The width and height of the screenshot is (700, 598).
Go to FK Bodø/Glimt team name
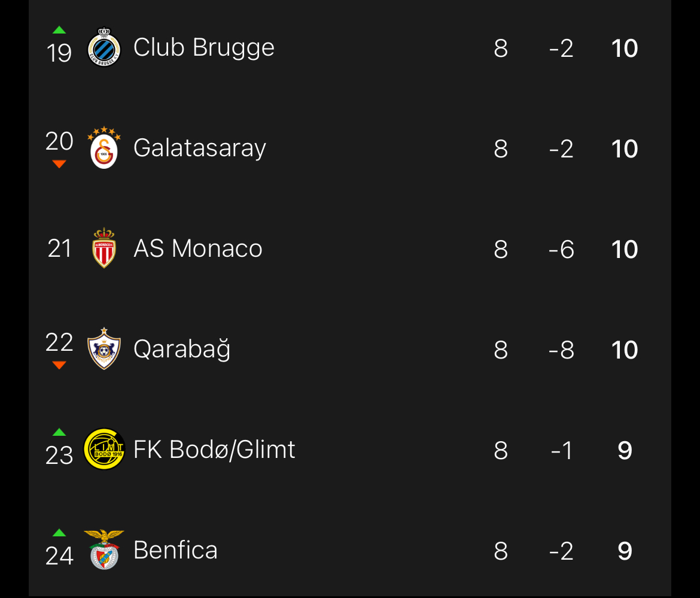[214, 450]
